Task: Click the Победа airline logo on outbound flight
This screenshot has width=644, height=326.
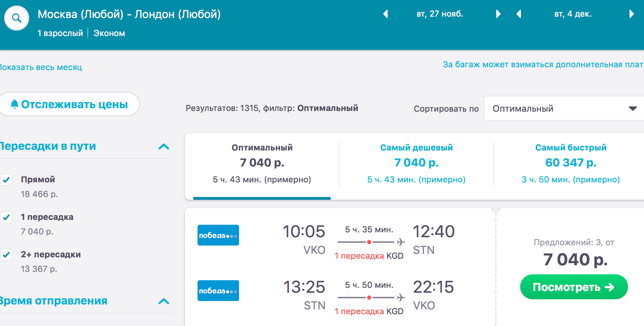Action: click(x=218, y=235)
